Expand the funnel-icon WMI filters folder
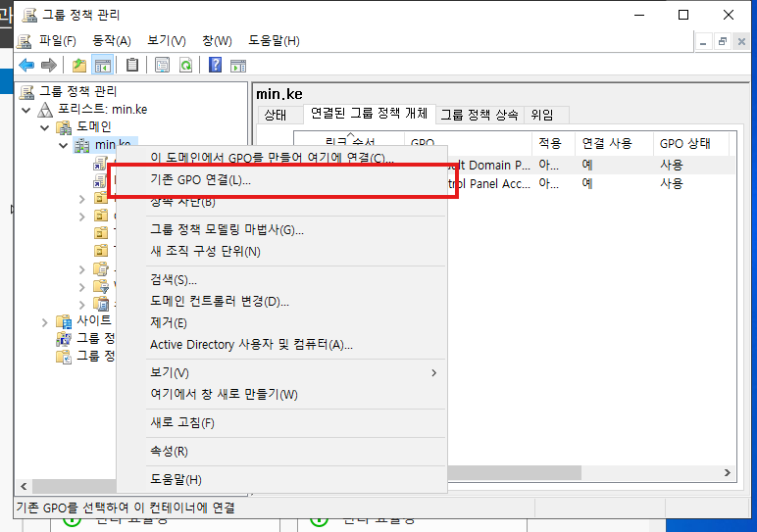Screen dimensions: 757x532 [82, 287]
